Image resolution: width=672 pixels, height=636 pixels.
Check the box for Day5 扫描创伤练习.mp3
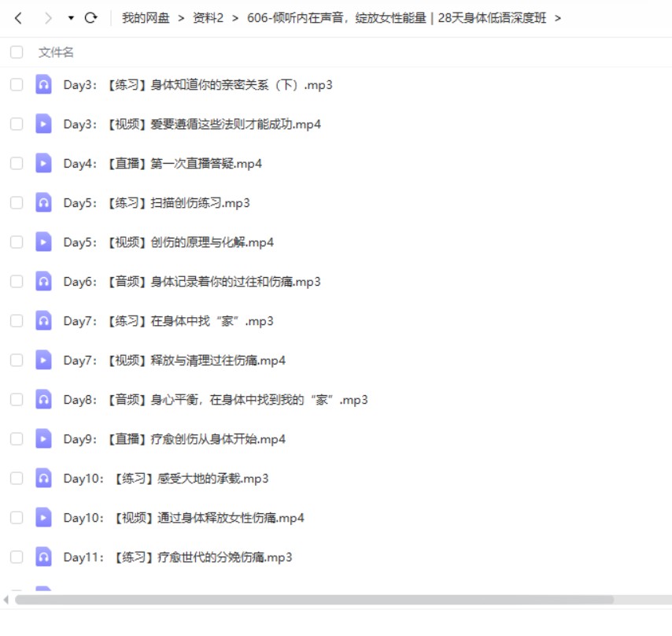point(17,203)
